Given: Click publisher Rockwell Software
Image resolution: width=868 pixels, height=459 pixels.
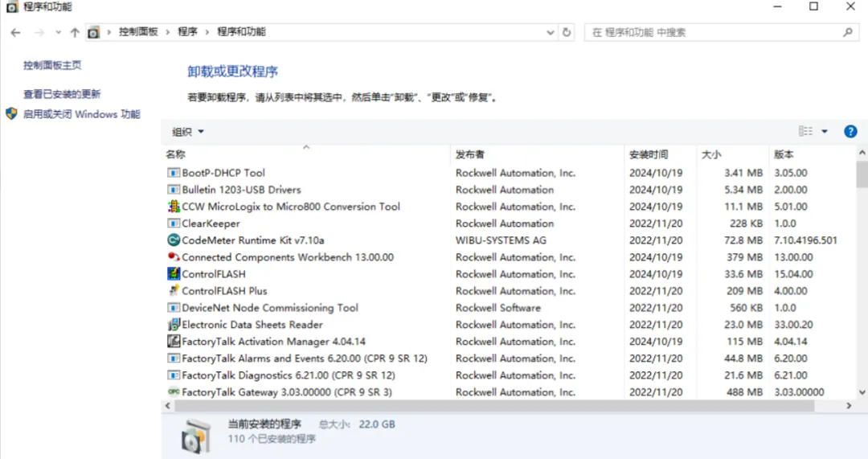Looking at the screenshot, I should click(x=498, y=308).
